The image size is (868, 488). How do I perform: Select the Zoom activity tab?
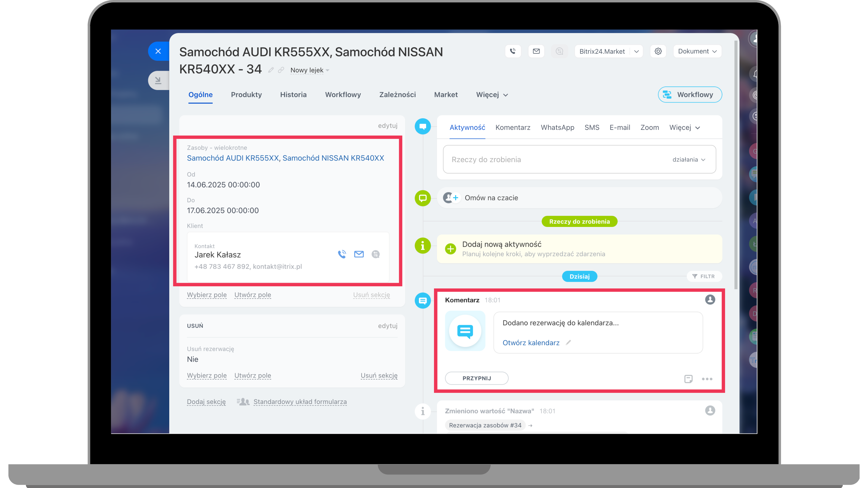pos(649,128)
